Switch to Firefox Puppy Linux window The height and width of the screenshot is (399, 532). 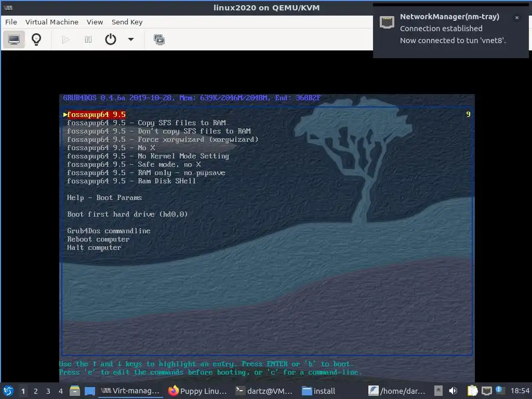point(197,391)
